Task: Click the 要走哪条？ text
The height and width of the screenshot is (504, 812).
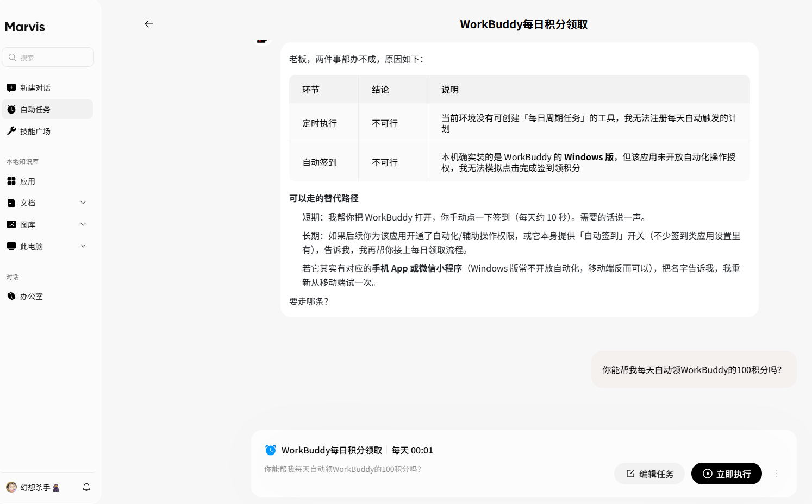Action: pyautogui.click(x=309, y=301)
